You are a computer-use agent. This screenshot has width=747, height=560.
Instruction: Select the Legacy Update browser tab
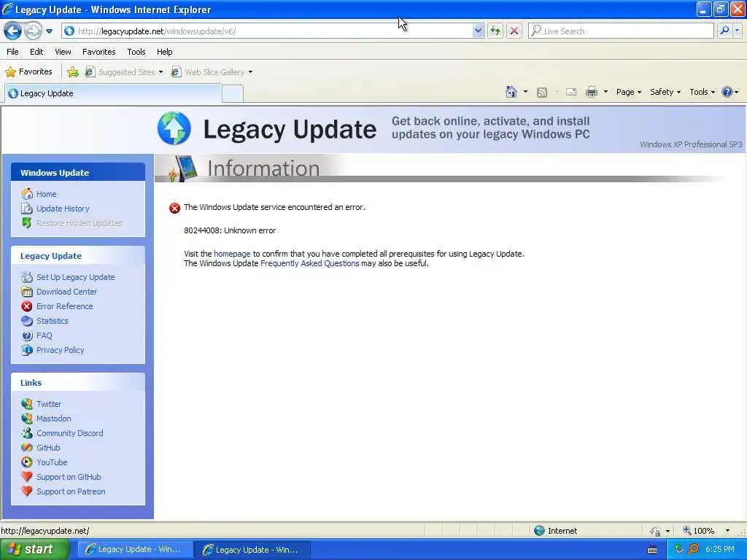point(113,93)
